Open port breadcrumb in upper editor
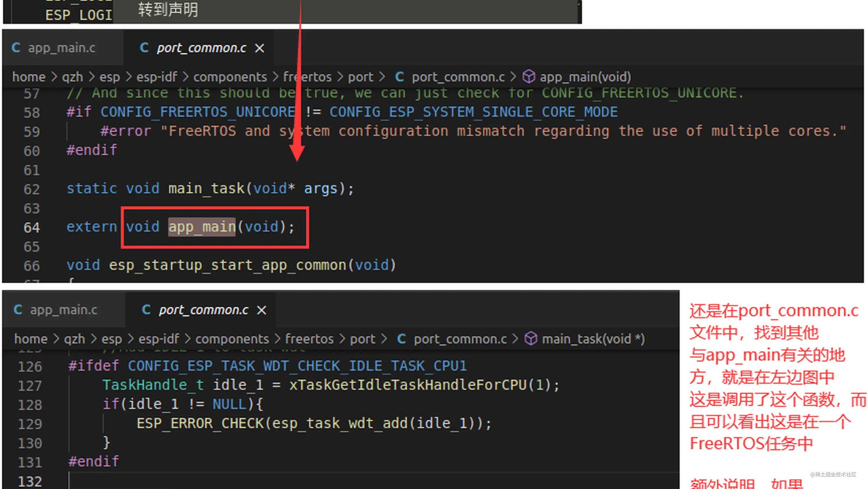Image resolution: width=868 pixels, height=489 pixels. (361, 77)
